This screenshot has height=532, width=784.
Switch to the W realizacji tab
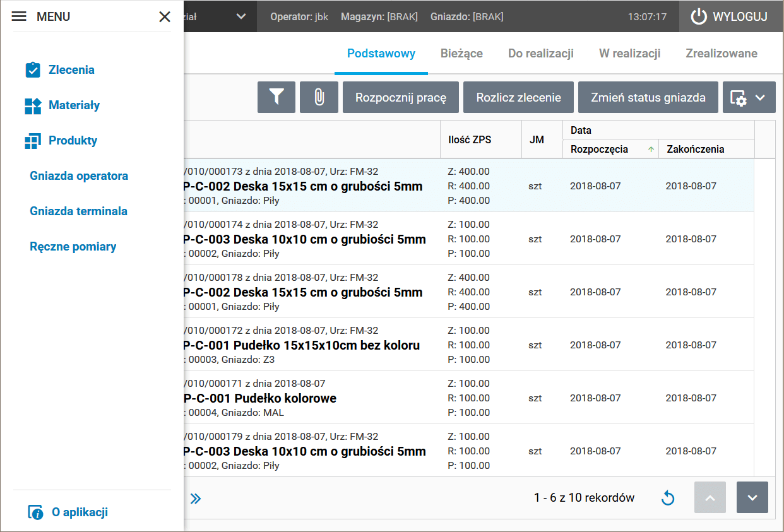[x=630, y=53]
